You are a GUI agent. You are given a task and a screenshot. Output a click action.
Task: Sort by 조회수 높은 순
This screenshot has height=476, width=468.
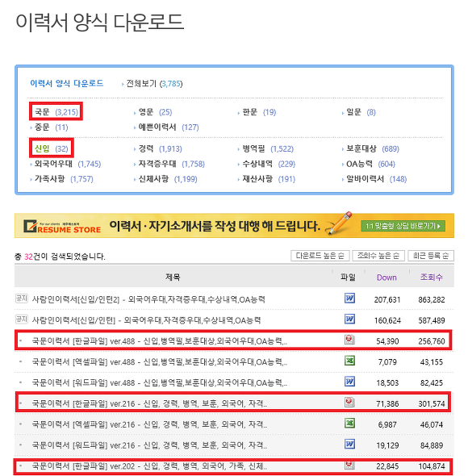(378, 256)
